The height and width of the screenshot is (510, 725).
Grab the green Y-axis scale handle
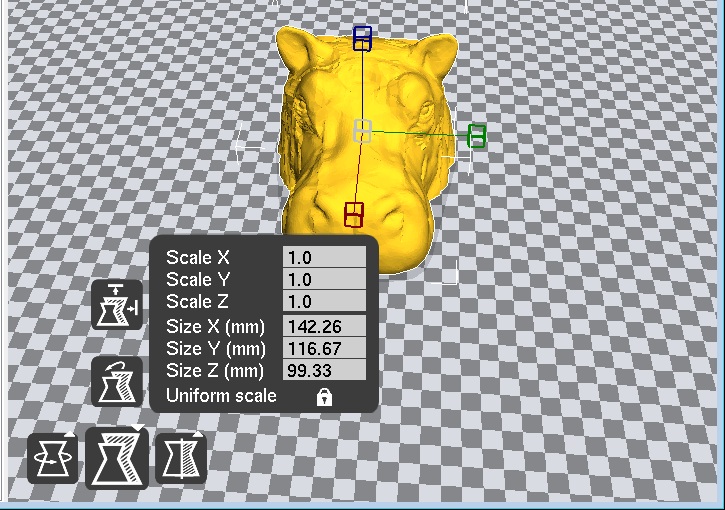click(477, 136)
